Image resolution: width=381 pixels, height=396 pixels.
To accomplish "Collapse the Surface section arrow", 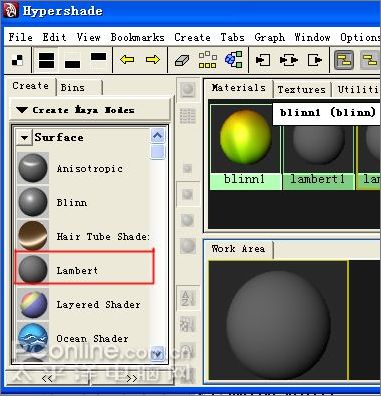I will (24, 138).
